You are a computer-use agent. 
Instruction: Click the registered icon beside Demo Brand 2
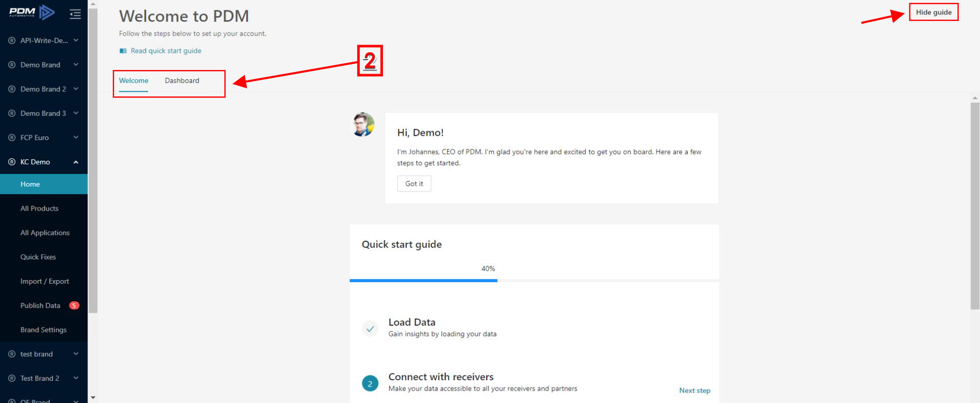click(x=12, y=89)
